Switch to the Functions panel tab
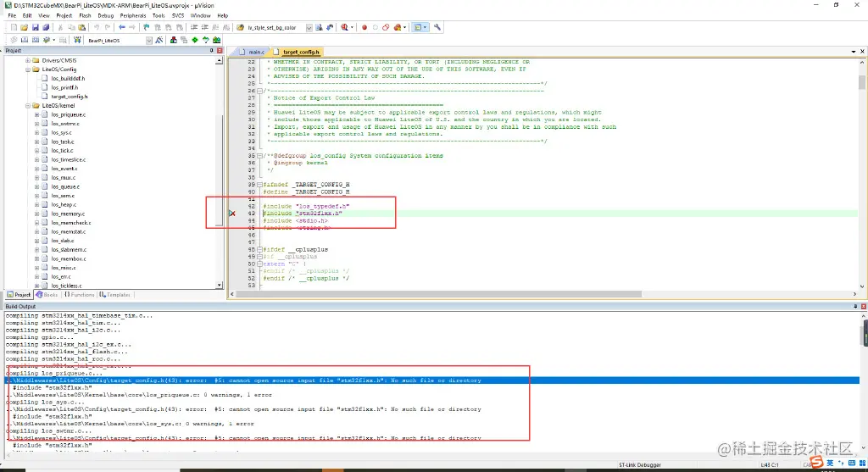This screenshot has width=868, height=472. pyautogui.click(x=79, y=295)
